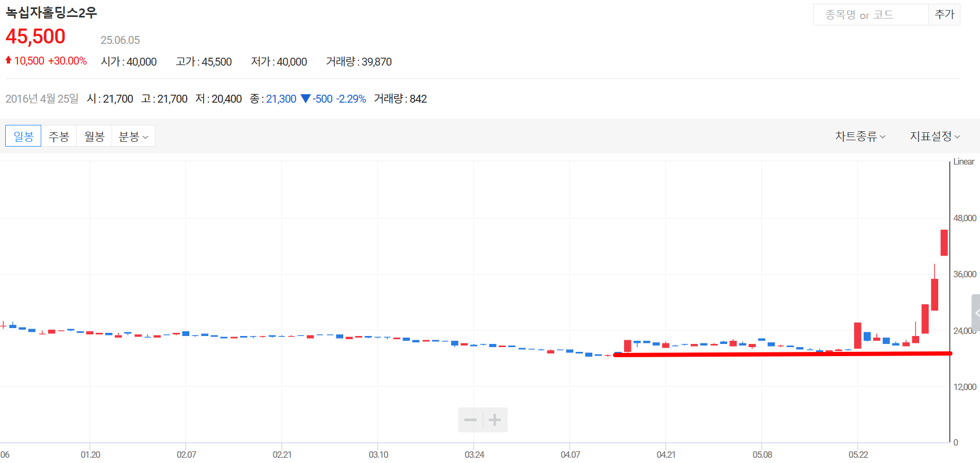The image size is (980, 463).
Task: Click the 거래량: 842 volume text
Action: 400,98
